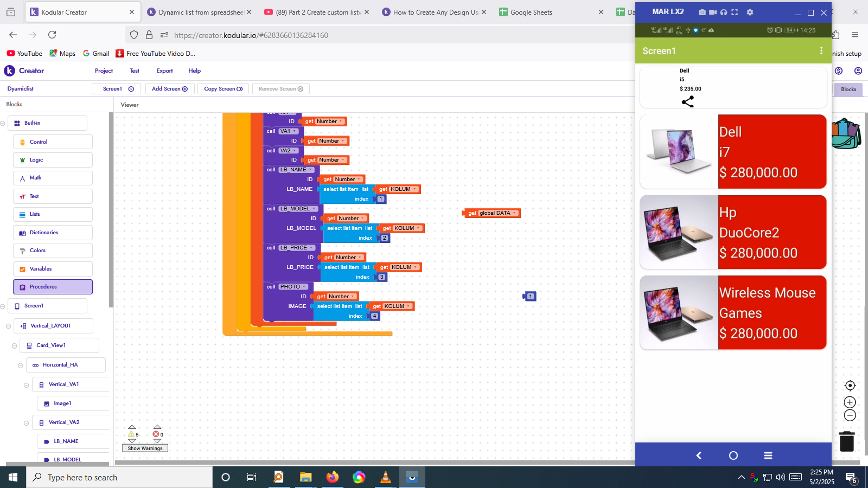
Task: Open the three-dot menu on Screen1 app bar
Action: (821, 50)
